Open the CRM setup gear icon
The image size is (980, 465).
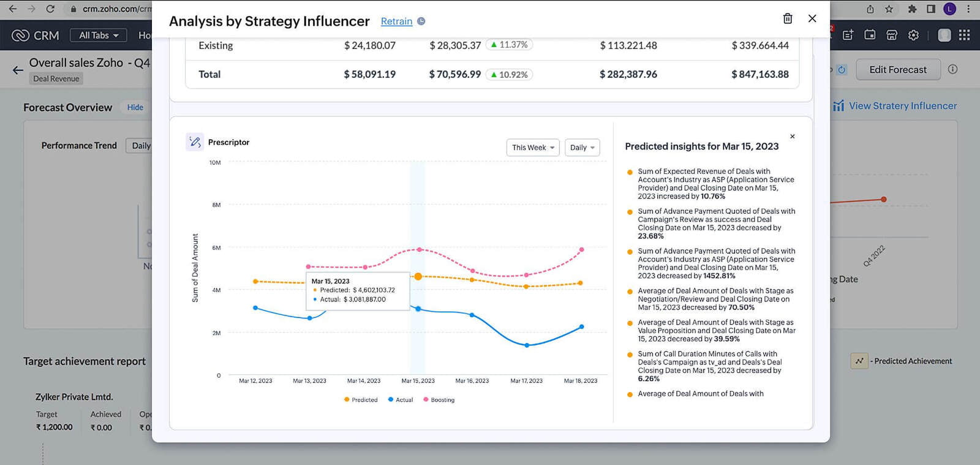[x=913, y=36]
